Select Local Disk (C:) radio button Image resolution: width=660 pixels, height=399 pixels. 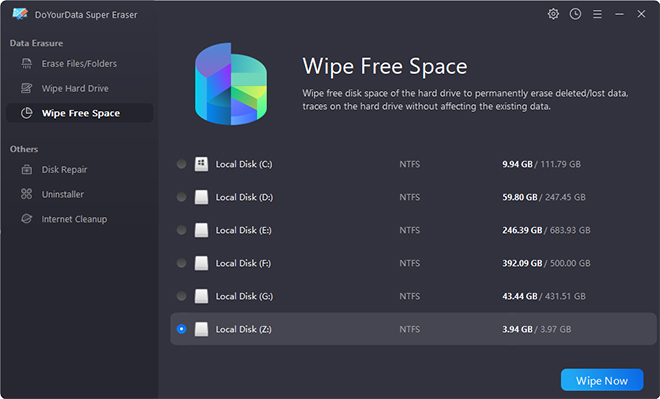[181, 164]
